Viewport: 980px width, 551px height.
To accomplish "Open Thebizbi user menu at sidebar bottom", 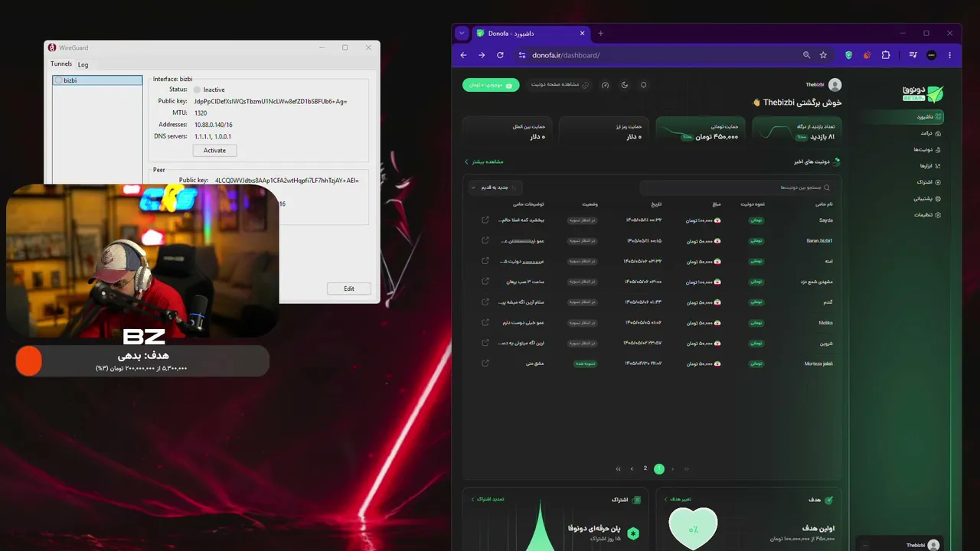I will point(901,545).
